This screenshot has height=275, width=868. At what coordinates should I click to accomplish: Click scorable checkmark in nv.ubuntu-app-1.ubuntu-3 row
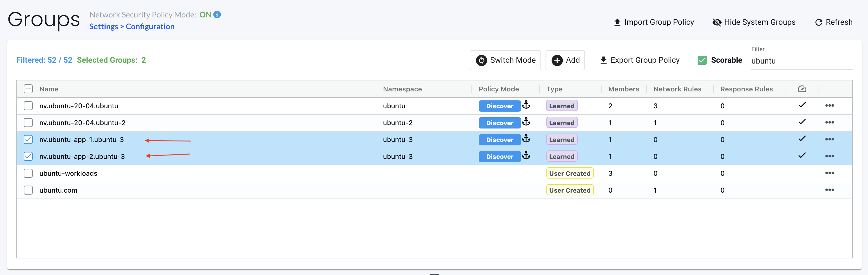coord(802,138)
